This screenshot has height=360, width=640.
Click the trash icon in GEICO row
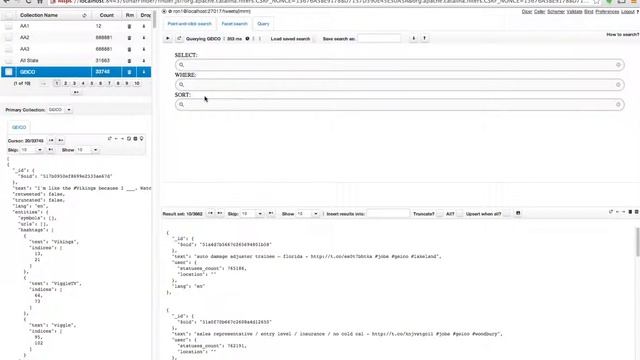129,72
